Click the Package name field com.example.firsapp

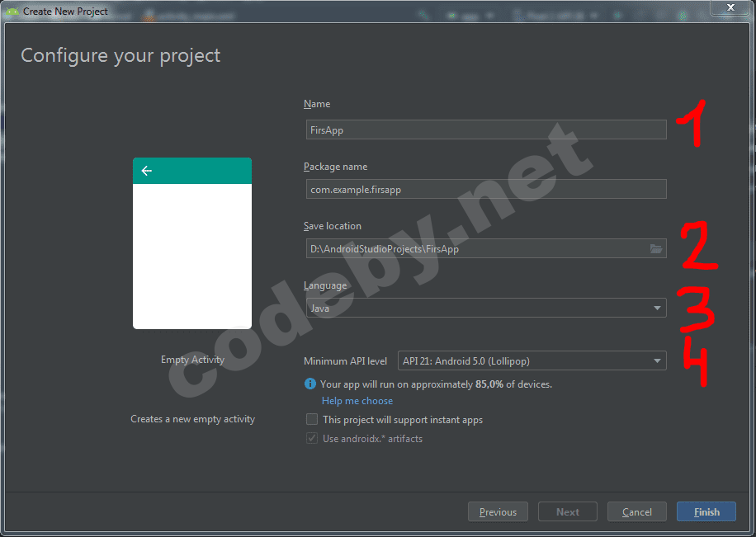pos(486,189)
